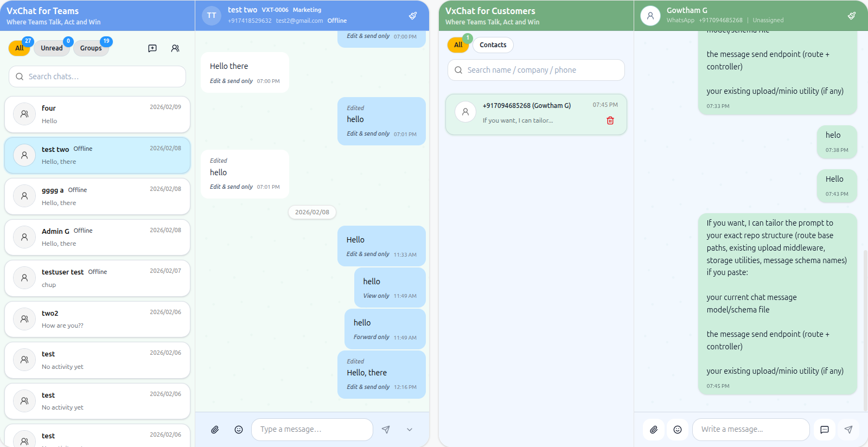868x447 pixels.
Task: Open the contacts people icon in Teams
Action: pyautogui.click(x=175, y=48)
